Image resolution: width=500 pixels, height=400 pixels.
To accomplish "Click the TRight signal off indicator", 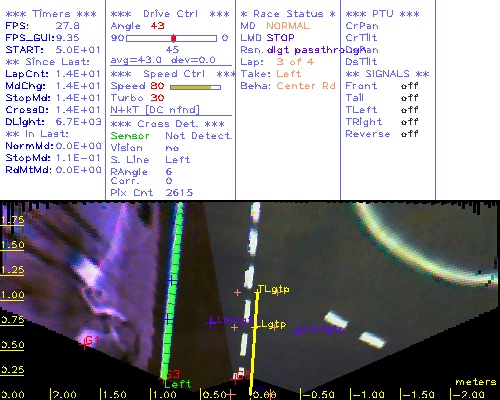I will pyautogui.click(x=409, y=122).
